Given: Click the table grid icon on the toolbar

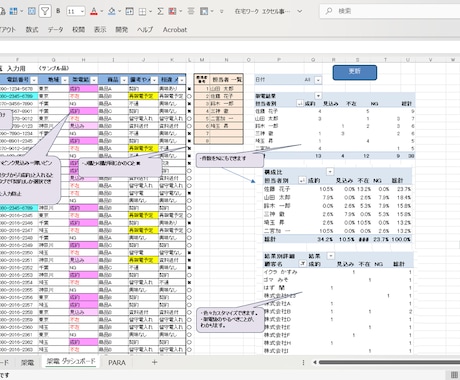Looking at the screenshot, I should [x=14, y=11].
